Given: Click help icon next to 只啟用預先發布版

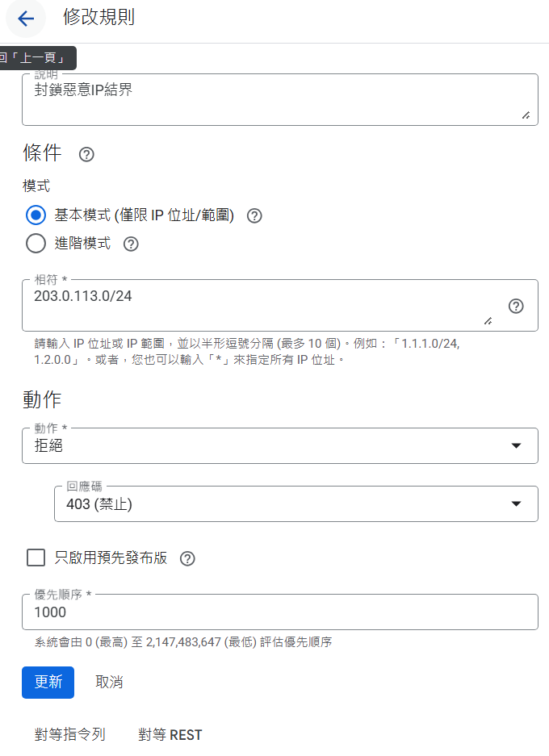Looking at the screenshot, I should 187,558.
